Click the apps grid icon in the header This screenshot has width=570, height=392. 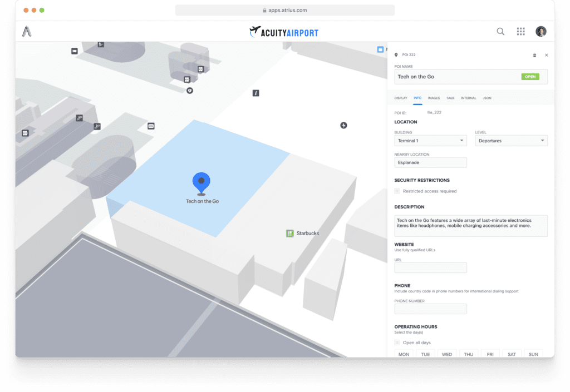(520, 32)
